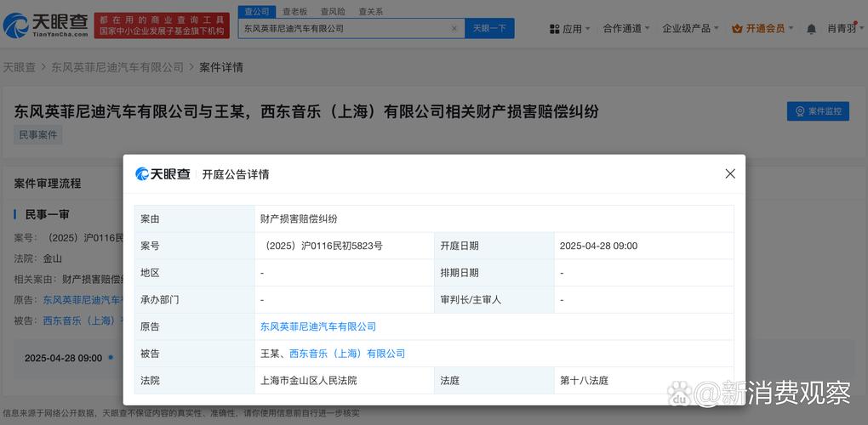Switch to the 查关系 tab
This screenshot has height=425, width=868.
[x=370, y=11]
